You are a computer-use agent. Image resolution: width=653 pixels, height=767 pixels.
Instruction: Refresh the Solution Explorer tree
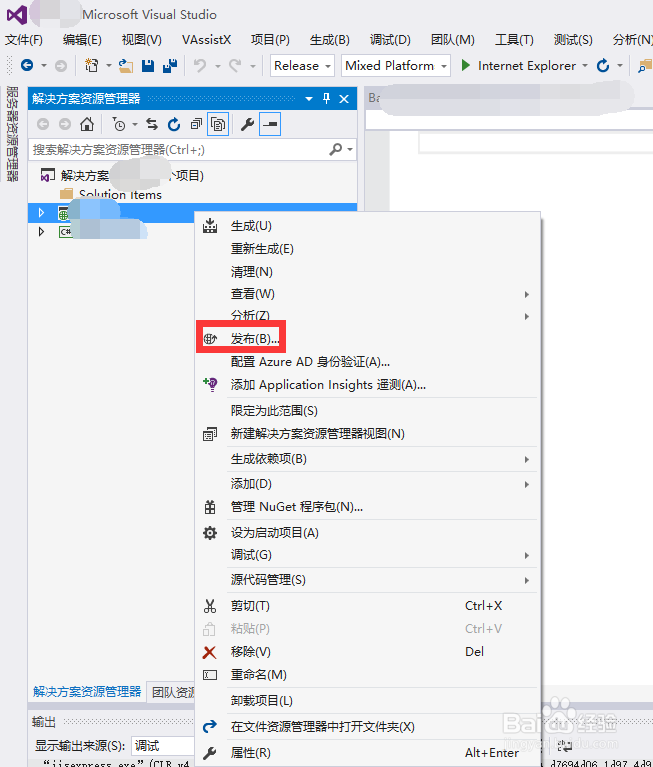coord(174,125)
